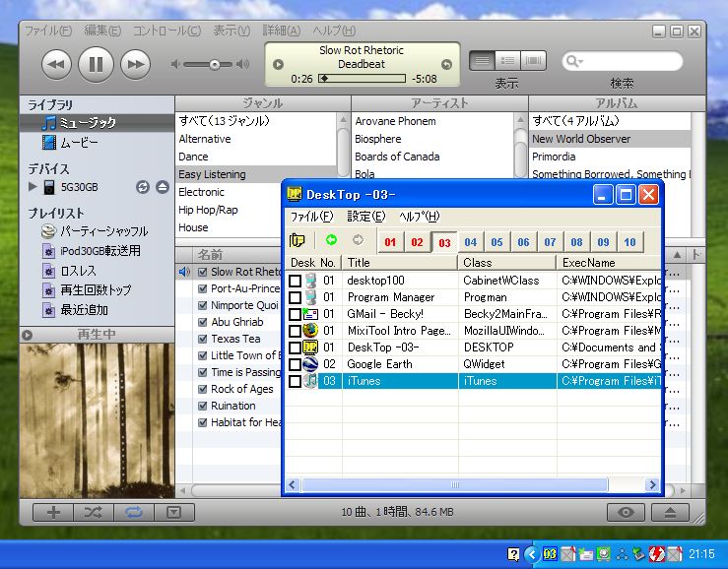Click the previous track rewind button

tap(56, 64)
